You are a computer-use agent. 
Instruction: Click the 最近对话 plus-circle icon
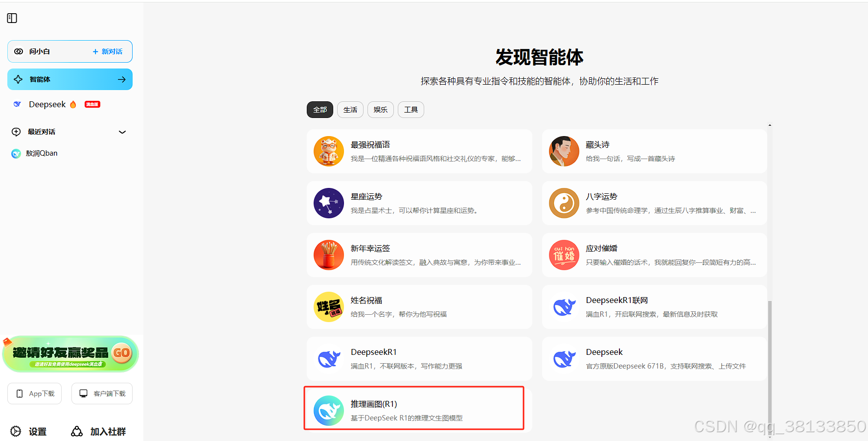pos(16,132)
